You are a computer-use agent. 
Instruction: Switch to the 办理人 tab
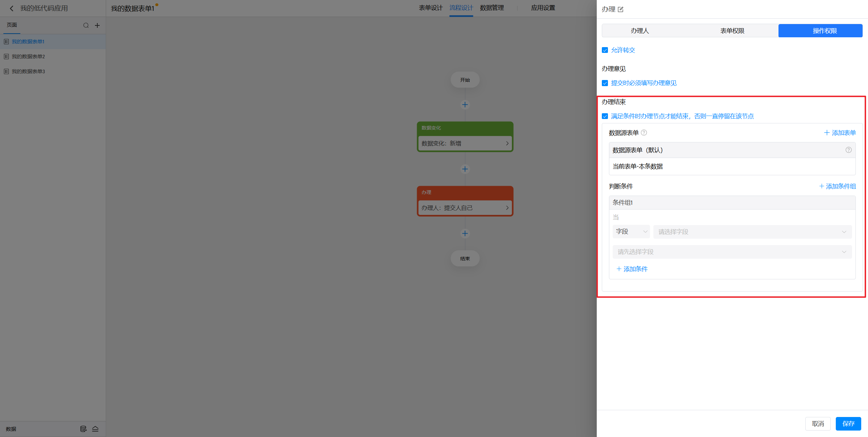(639, 31)
